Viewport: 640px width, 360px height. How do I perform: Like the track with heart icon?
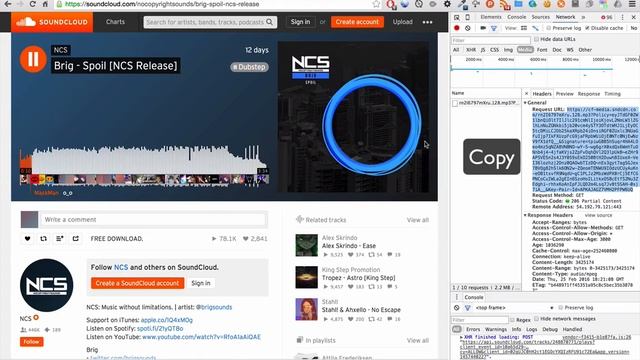coord(27,239)
